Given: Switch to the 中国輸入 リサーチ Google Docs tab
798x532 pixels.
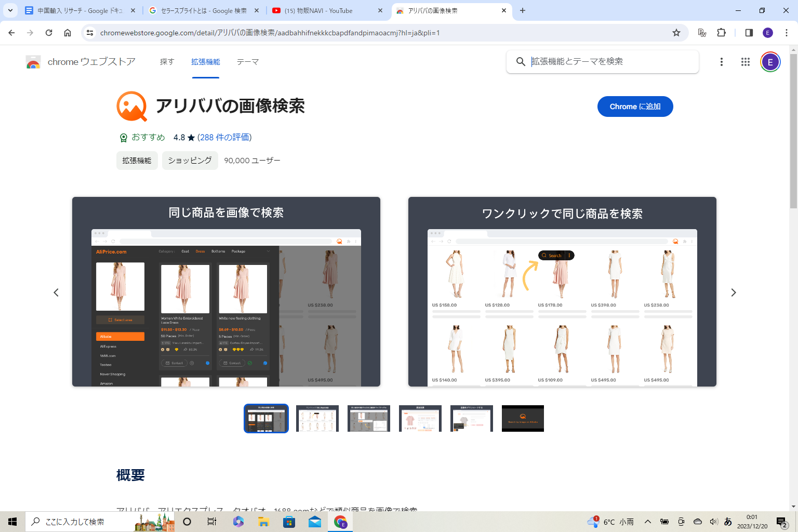Looking at the screenshot, I should point(81,10).
